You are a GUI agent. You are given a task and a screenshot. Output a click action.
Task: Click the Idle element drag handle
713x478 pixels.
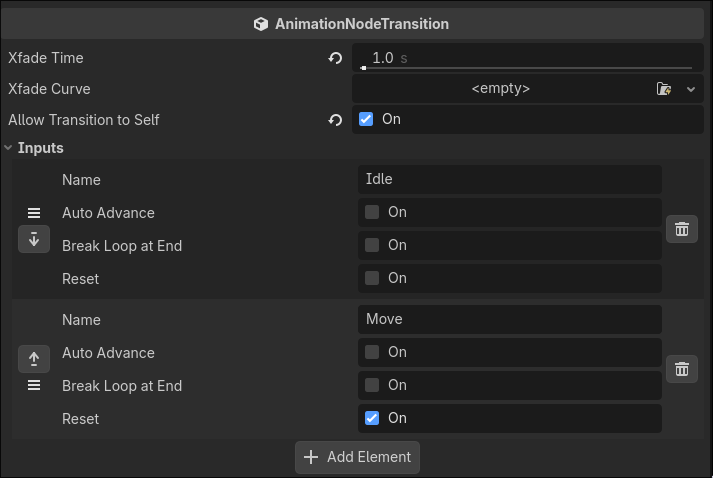pyautogui.click(x=34, y=213)
